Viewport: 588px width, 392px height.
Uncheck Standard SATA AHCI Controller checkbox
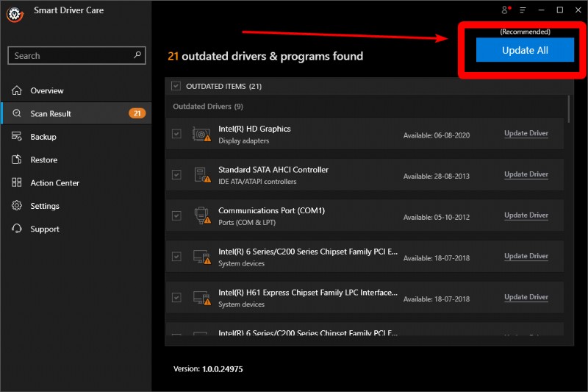(x=176, y=174)
